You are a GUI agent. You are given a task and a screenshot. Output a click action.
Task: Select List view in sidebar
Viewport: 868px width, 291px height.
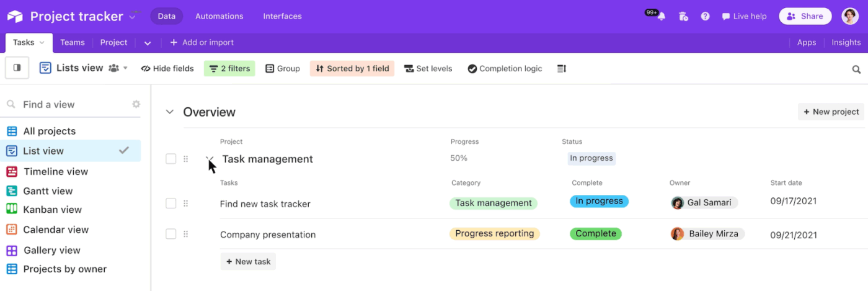point(72,151)
